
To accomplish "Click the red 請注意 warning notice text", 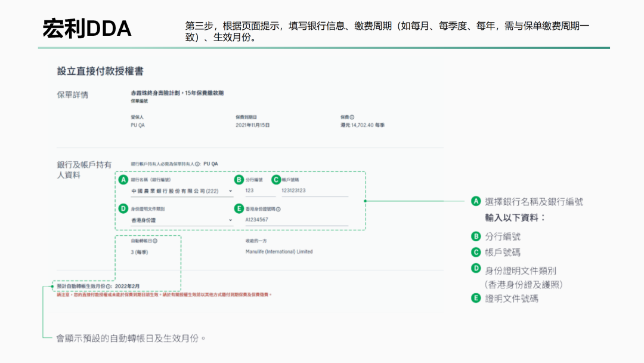I will pyautogui.click(x=165, y=295).
